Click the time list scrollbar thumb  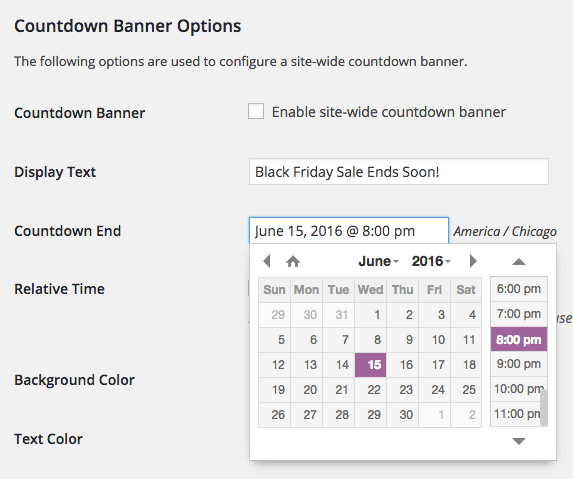coord(543,407)
